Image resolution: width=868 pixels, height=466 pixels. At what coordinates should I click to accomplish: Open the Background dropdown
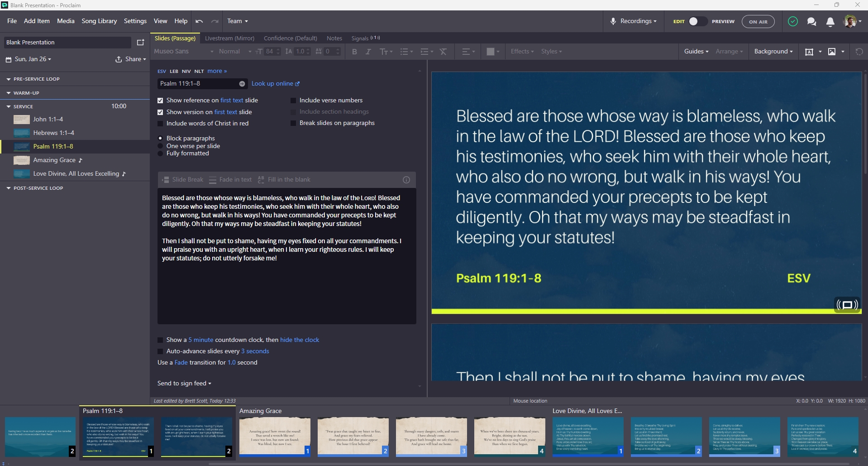tap(773, 52)
